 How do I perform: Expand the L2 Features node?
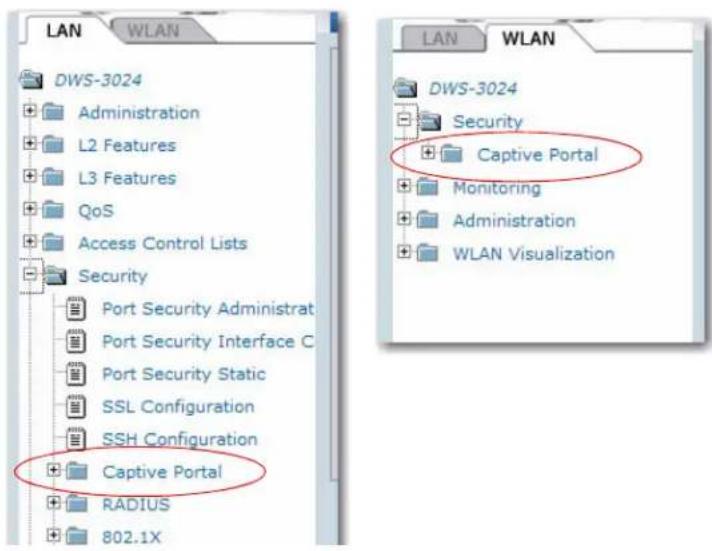30,143
